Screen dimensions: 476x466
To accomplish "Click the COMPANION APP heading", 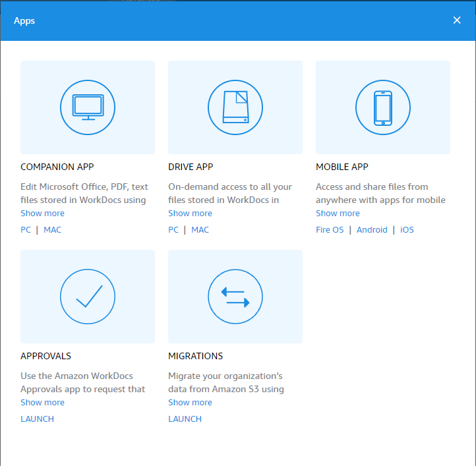I will coord(57,167).
